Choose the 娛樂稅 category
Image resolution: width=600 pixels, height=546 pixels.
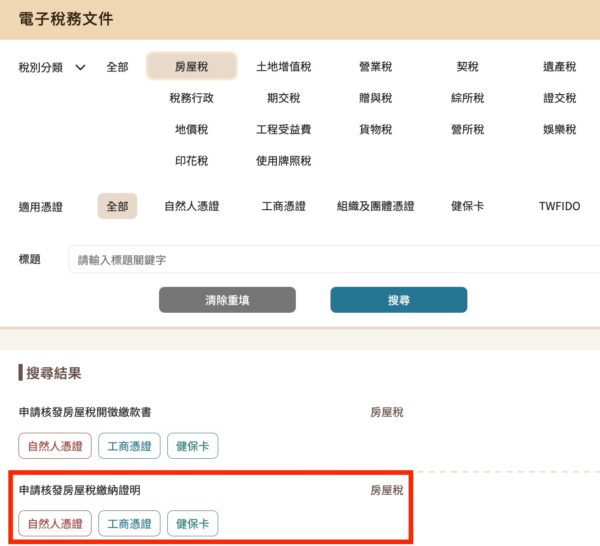pos(559,129)
